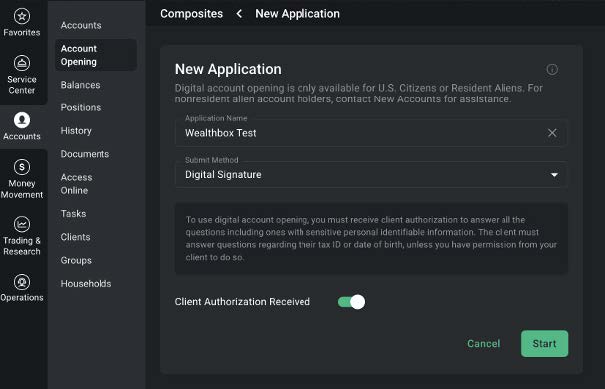
Task: Open the Households section
Action: coord(86,284)
